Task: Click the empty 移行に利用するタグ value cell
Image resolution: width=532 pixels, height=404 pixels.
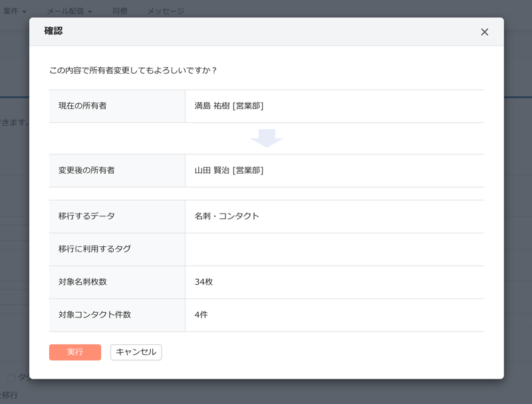Action: [x=334, y=249]
